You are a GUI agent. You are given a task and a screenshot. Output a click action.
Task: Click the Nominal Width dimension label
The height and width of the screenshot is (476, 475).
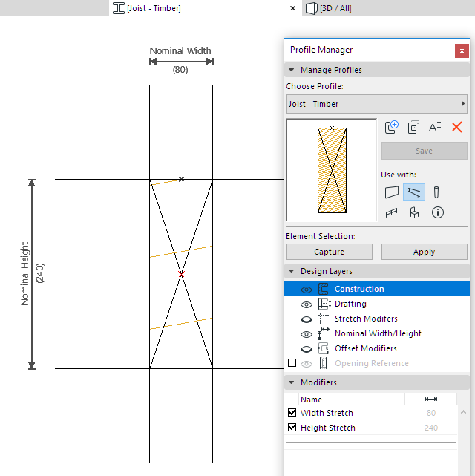pos(180,50)
